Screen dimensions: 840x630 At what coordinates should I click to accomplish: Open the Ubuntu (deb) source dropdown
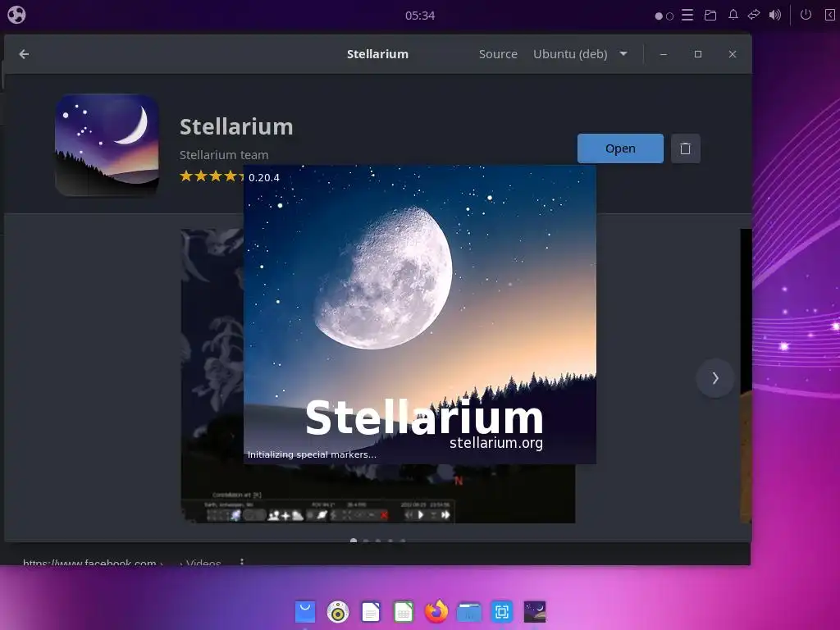tap(580, 54)
